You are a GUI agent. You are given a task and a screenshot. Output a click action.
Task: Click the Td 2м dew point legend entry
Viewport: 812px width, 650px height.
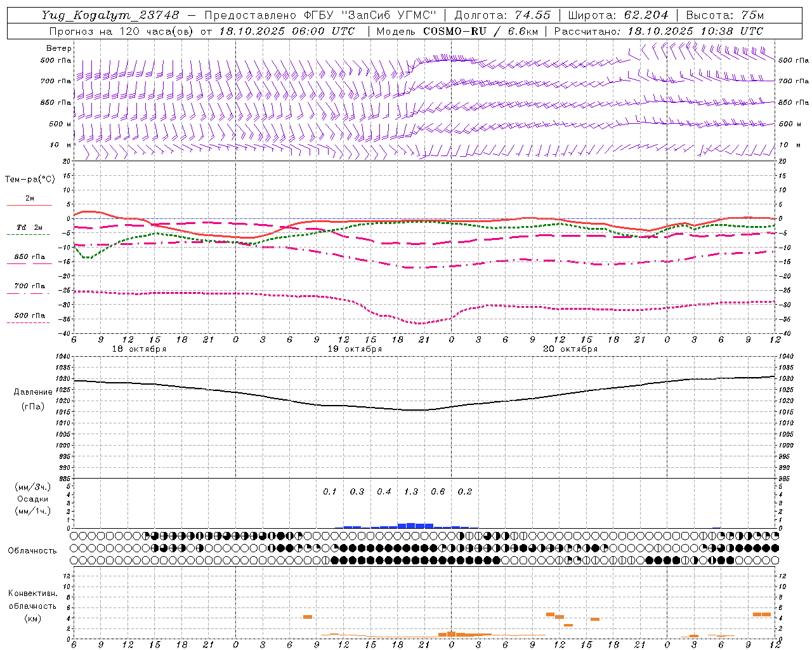coord(30,227)
